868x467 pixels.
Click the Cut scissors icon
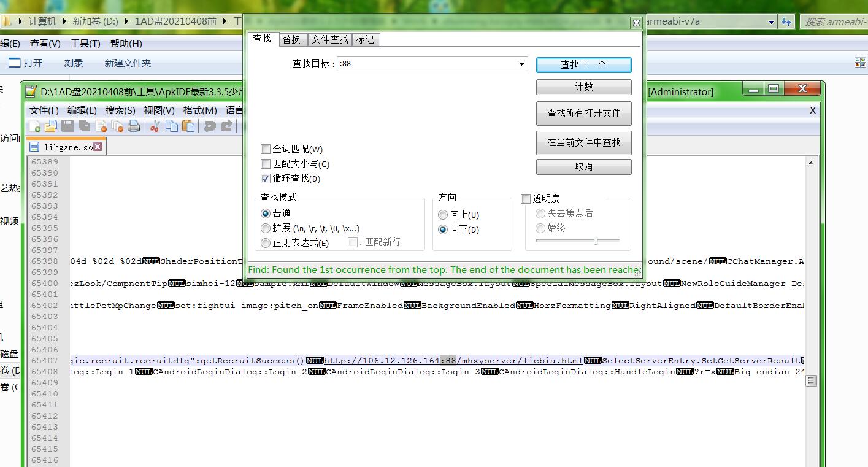[155, 126]
